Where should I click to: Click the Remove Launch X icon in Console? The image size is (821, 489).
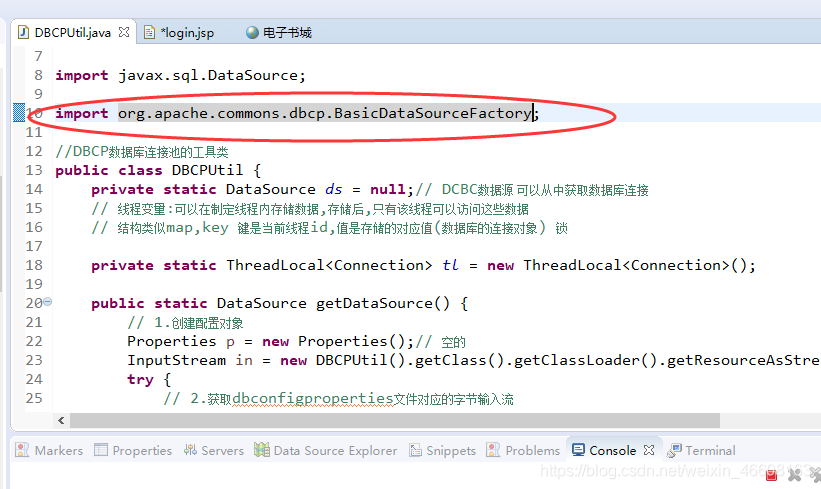click(794, 475)
